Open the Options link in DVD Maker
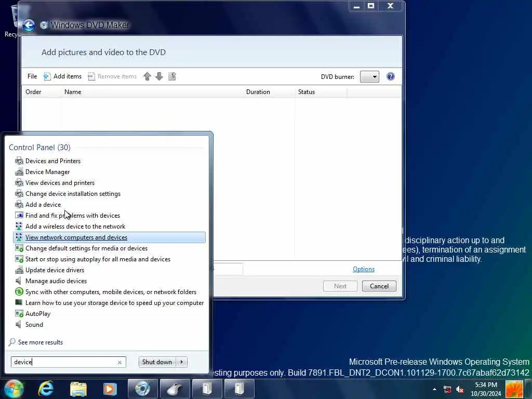 (x=363, y=269)
